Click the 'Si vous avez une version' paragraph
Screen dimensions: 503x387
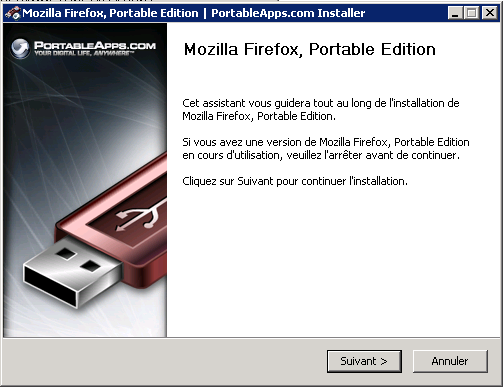click(326, 149)
